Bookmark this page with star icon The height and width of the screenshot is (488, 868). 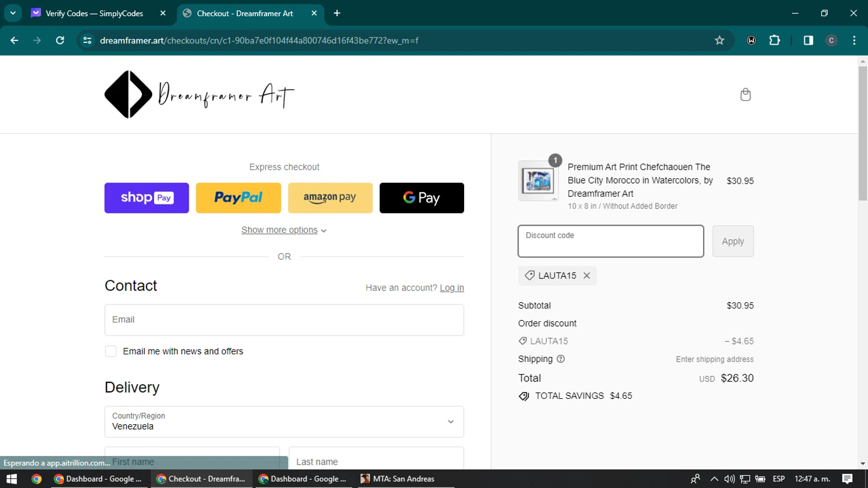[x=719, y=40]
